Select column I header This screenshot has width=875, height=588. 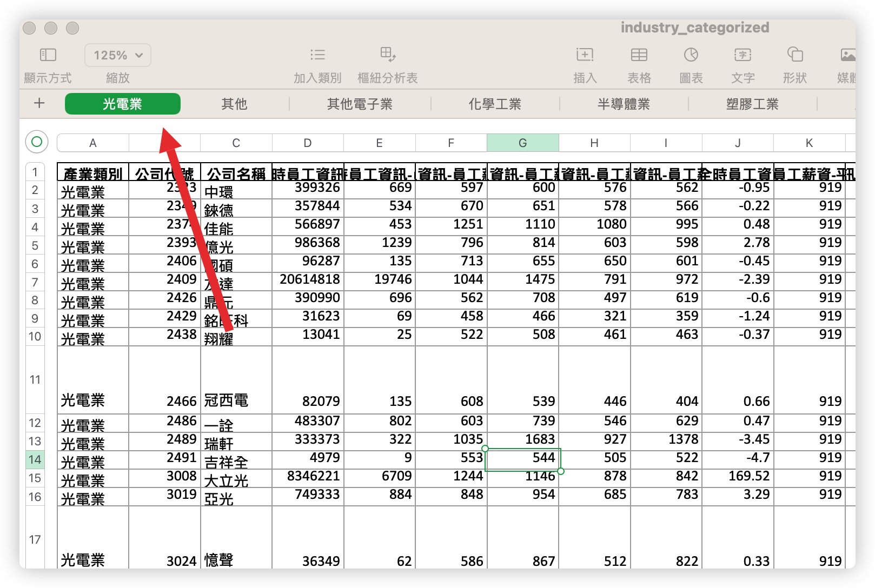click(x=666, y=143)
